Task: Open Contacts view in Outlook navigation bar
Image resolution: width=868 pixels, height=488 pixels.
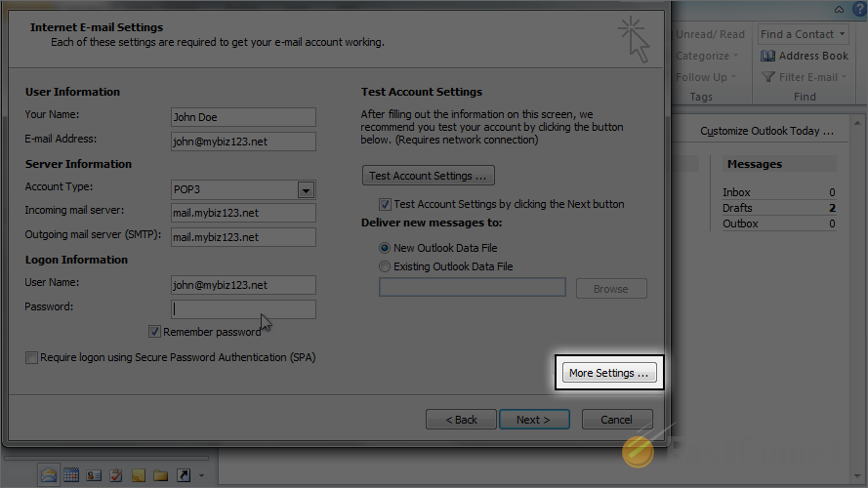Action: [94, 474]
